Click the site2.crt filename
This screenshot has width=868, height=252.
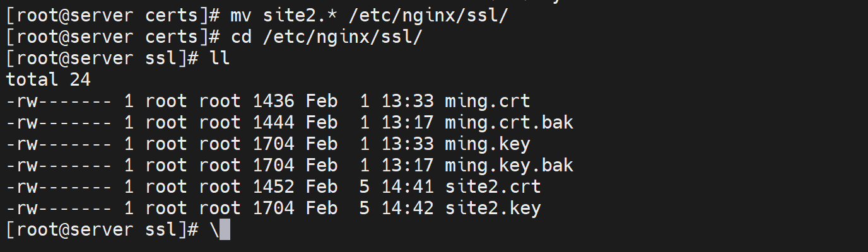[x=492, y=186]
